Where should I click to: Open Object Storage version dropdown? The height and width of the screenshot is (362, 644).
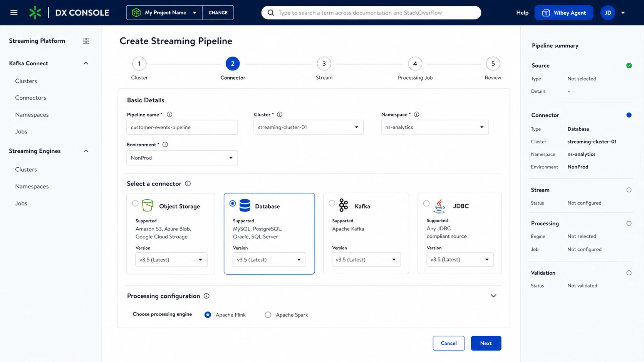pos(171,260)
